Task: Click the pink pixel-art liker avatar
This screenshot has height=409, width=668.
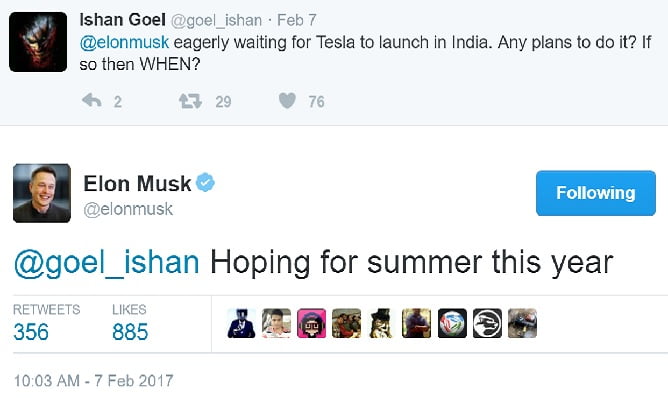Action: [311, 322]
